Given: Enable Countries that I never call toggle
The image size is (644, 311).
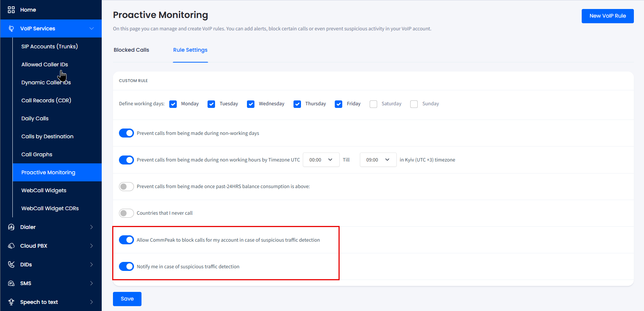Looking at the screenshot, I should click(x=126, y=213).
